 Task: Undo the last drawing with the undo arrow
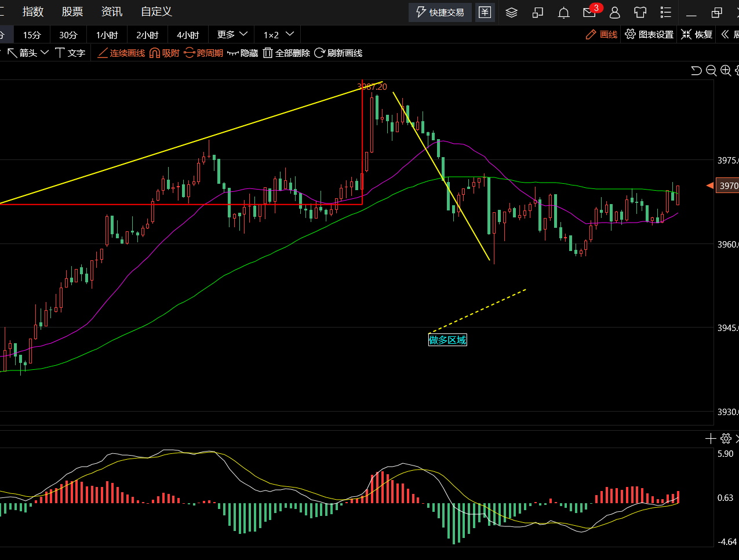point(697,71)
